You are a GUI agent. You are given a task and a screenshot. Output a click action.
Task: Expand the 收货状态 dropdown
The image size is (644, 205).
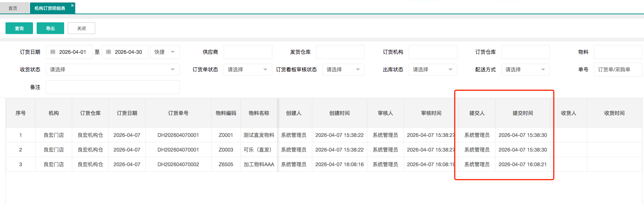coord(113,70)
